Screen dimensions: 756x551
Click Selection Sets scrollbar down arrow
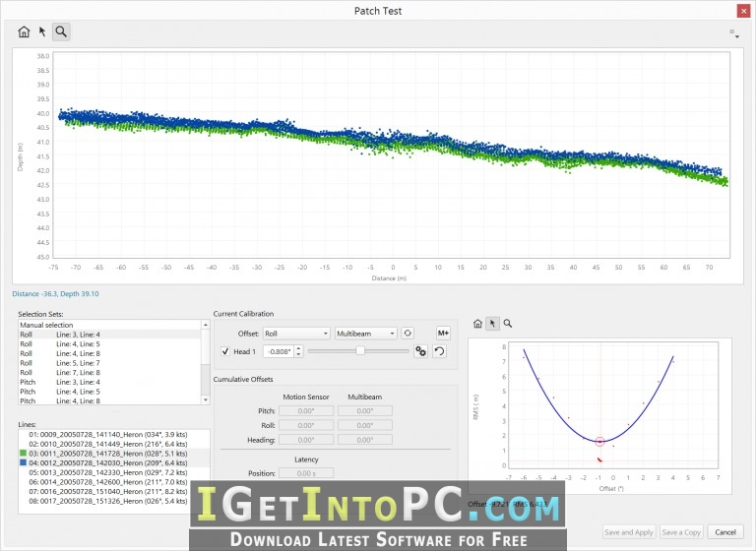pyautogui.click(x=206, y=399)
